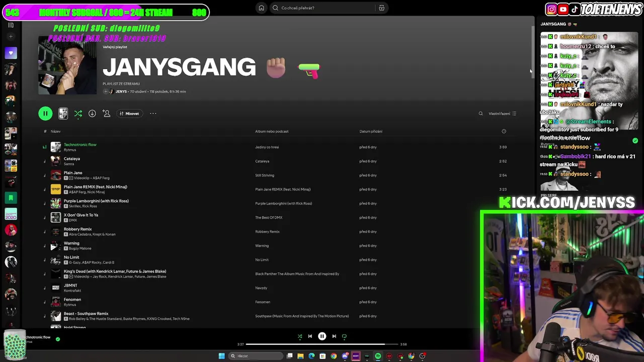This screenshot has height=362, width=644.
Task: Toggle shuffle beside the playlist play button
Action: 78,114
